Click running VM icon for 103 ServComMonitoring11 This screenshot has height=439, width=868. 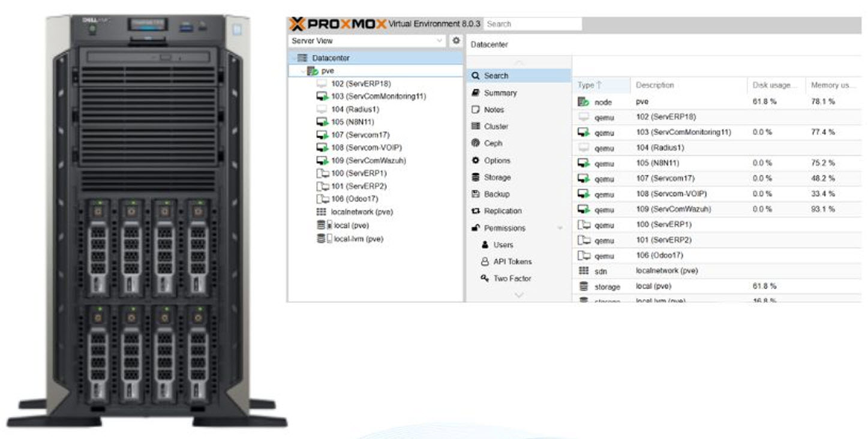point(322,97)
